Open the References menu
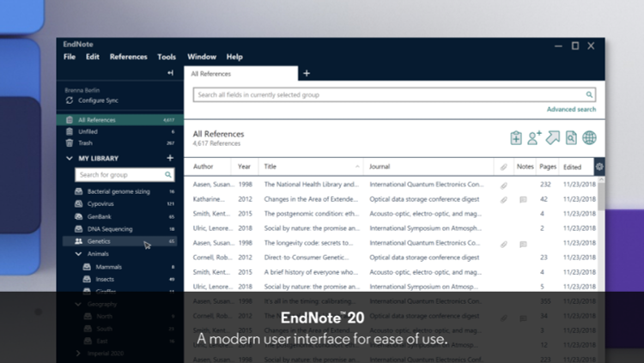Image resolution: width=644 pixels, height=363 pixels. (x=128, y=57)
